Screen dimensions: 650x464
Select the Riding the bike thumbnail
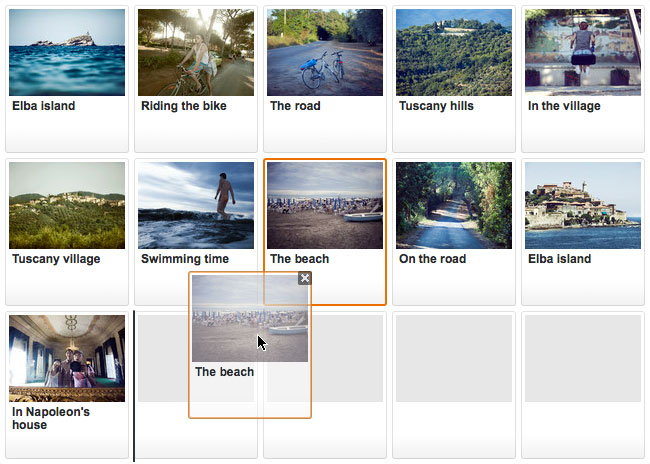[196, 53]
